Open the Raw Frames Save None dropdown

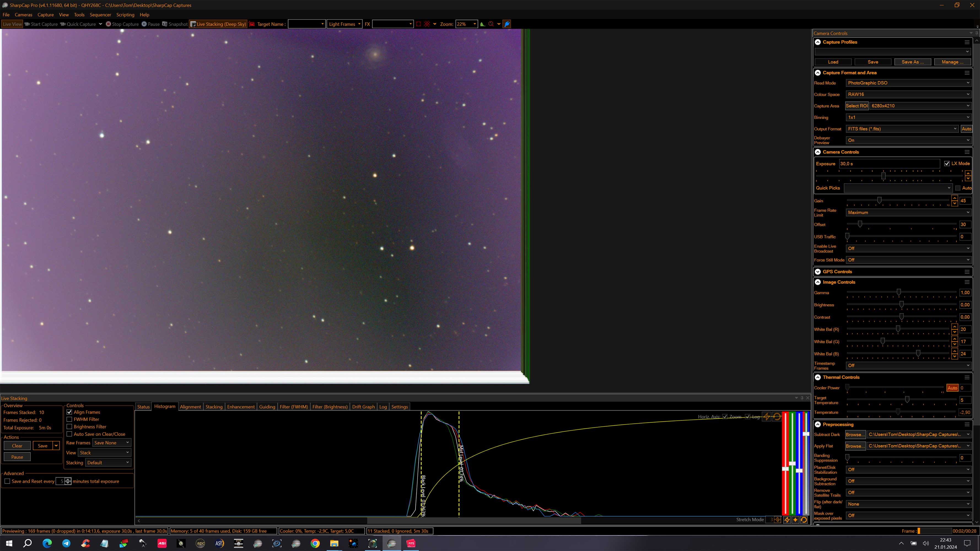click(112, 443)
